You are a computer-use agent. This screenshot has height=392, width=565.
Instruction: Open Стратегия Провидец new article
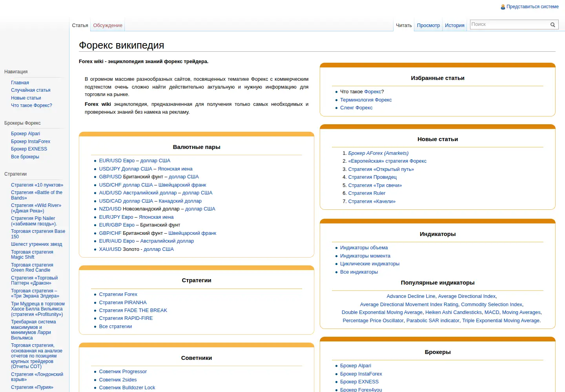[x=372, y=177]
